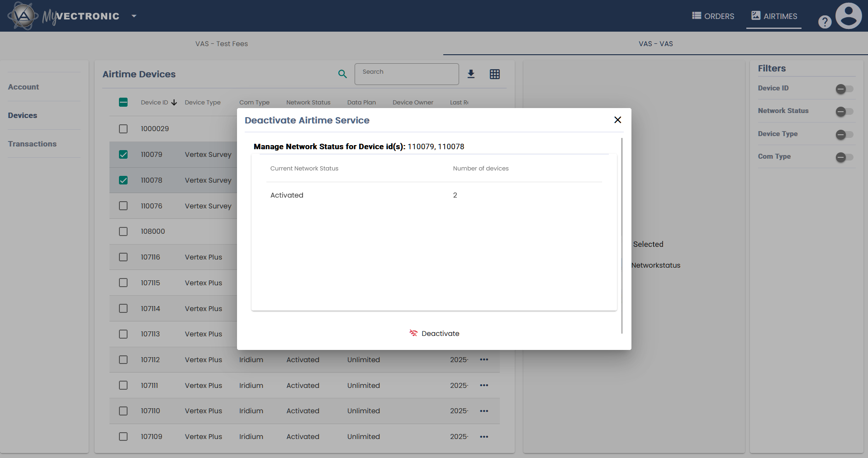Go to Transactions in sidebar
Screen dimensions: 868x458
click(x=32, y=144)
